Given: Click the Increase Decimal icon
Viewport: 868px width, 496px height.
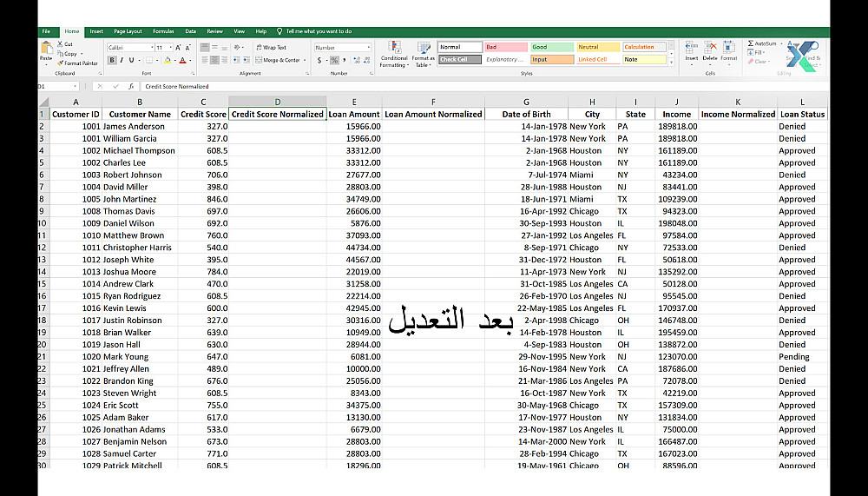Looking at the screenshot, I should point(357,60).
